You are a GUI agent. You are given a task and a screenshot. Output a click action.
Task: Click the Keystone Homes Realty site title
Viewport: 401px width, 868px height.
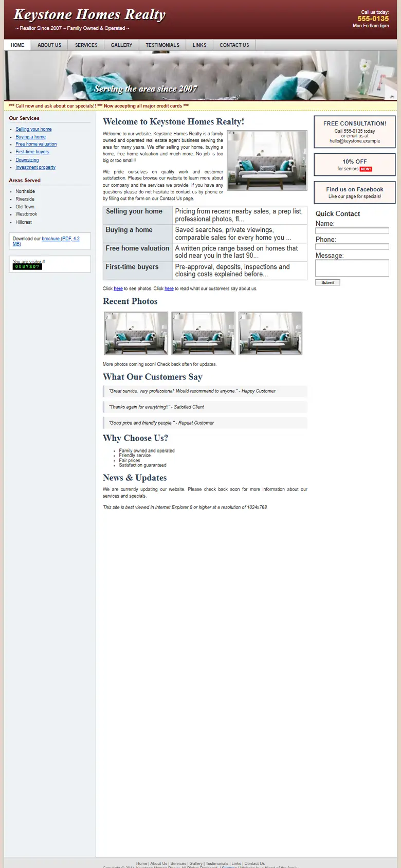click(89, 15)
